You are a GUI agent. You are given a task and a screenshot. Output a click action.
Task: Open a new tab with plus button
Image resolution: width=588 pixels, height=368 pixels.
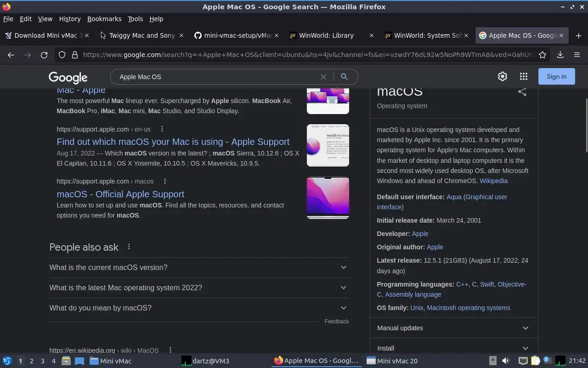click(578, 35)
